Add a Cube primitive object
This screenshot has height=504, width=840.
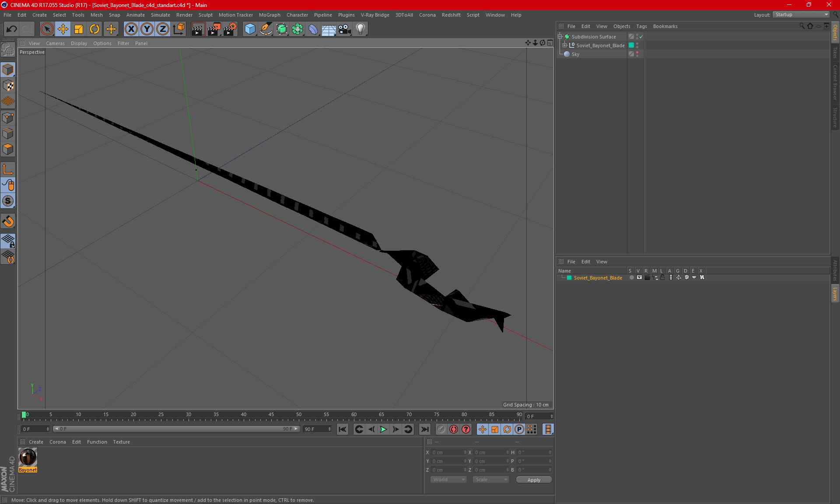tap(250, 29)
